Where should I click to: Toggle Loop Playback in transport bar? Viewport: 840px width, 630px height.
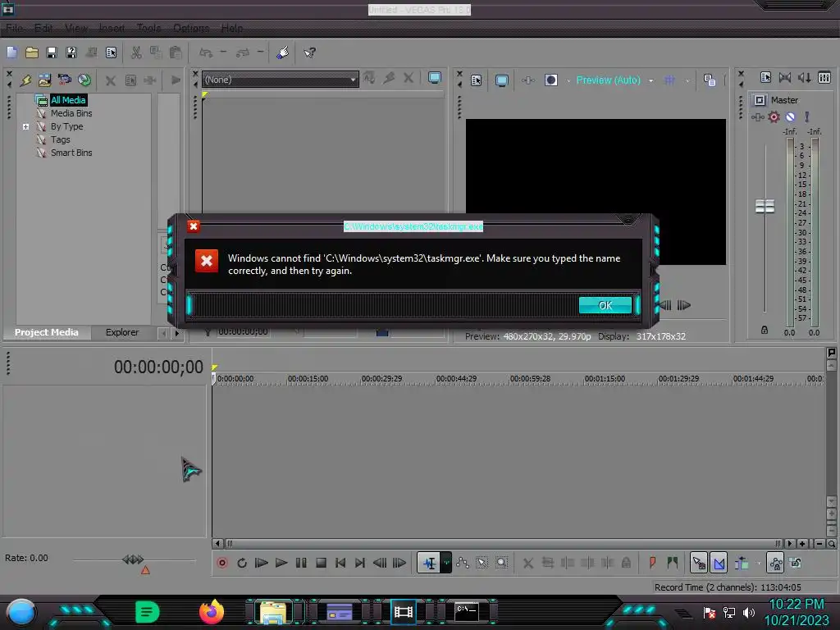point(242,563)
